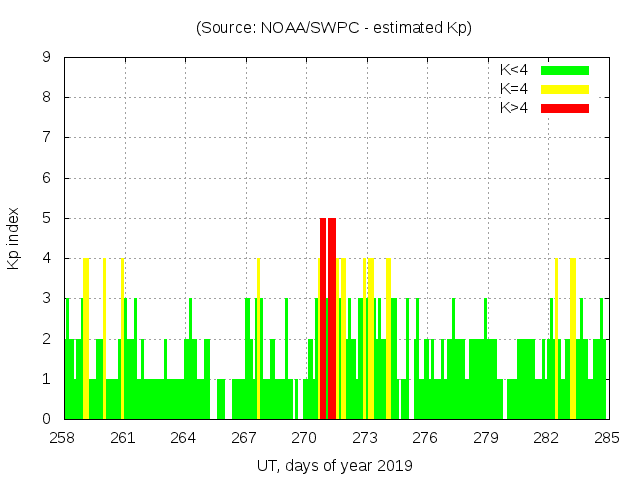The image size is (640, 480).
Task: Click the "K>4" legend text label
Action: coord(514,108)
